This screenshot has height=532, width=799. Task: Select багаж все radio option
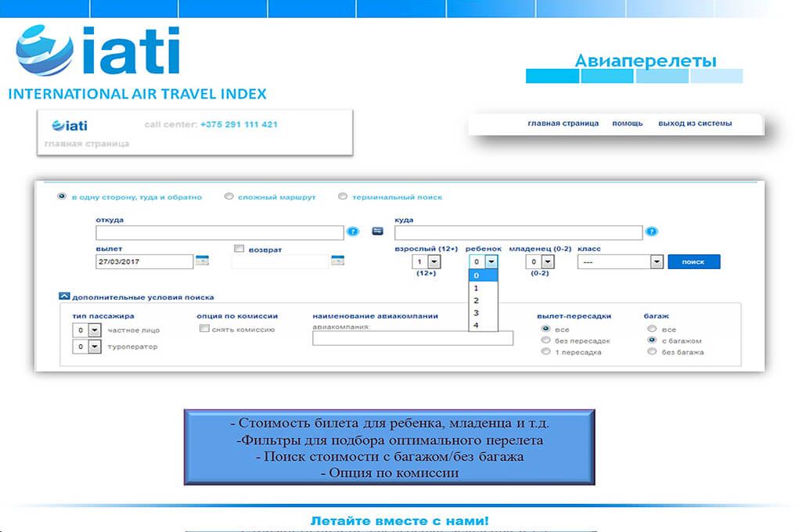652,329
